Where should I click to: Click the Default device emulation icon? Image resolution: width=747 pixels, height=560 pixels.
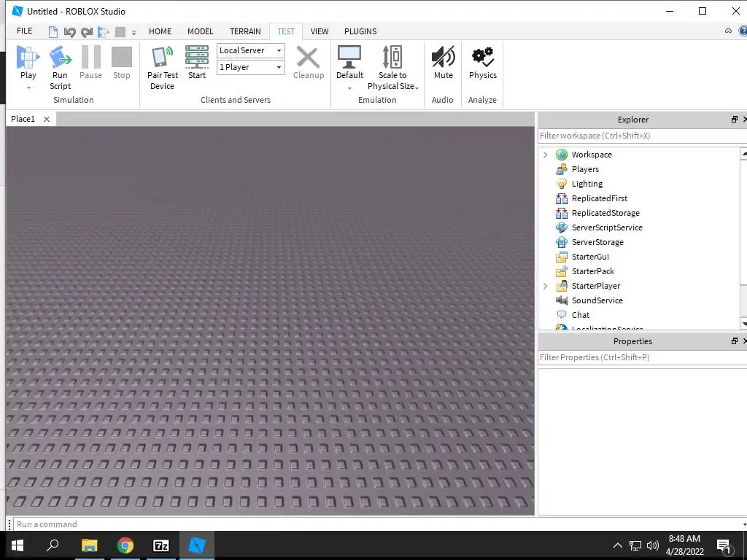coord(349,57)
